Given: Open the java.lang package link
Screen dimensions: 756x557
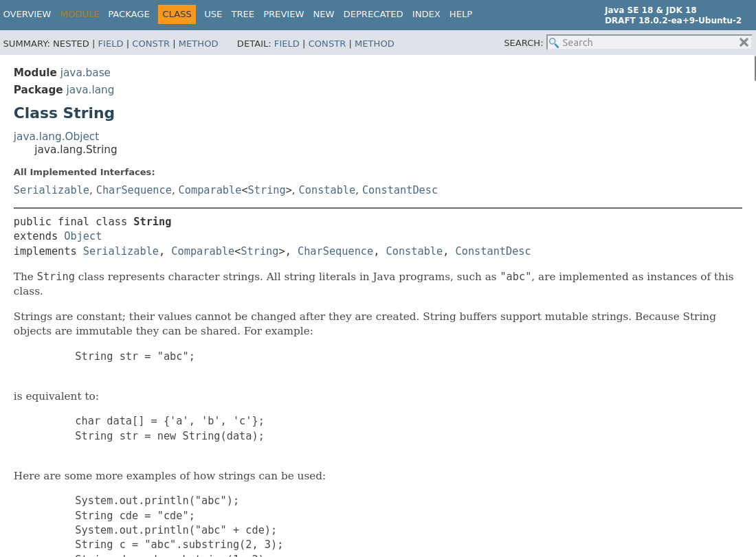Looking at the screenshot, I should click(89, 89).
